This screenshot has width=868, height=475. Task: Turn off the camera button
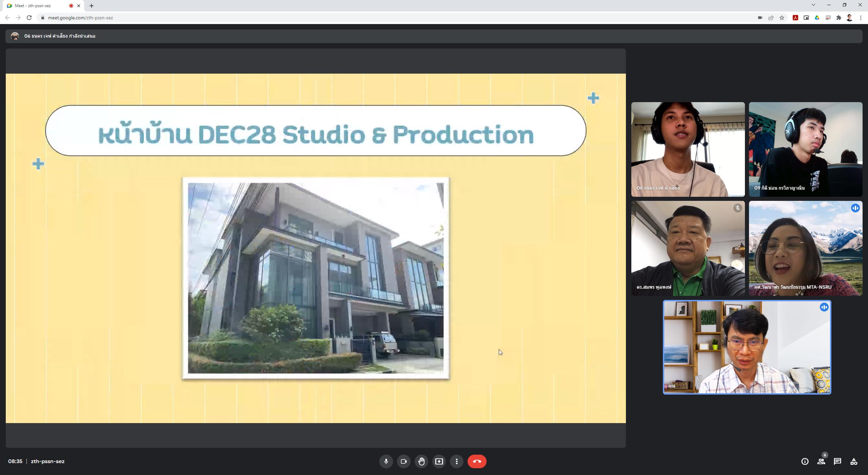(403, 461)
